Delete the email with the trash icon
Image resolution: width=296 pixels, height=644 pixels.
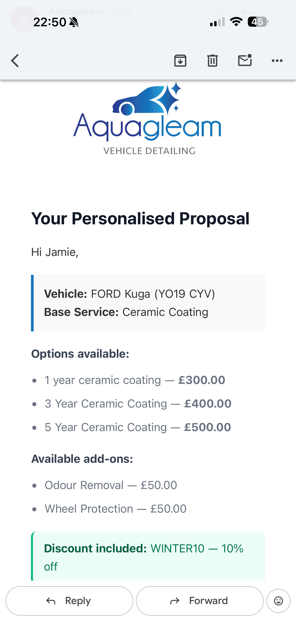(x=212, y=60)
